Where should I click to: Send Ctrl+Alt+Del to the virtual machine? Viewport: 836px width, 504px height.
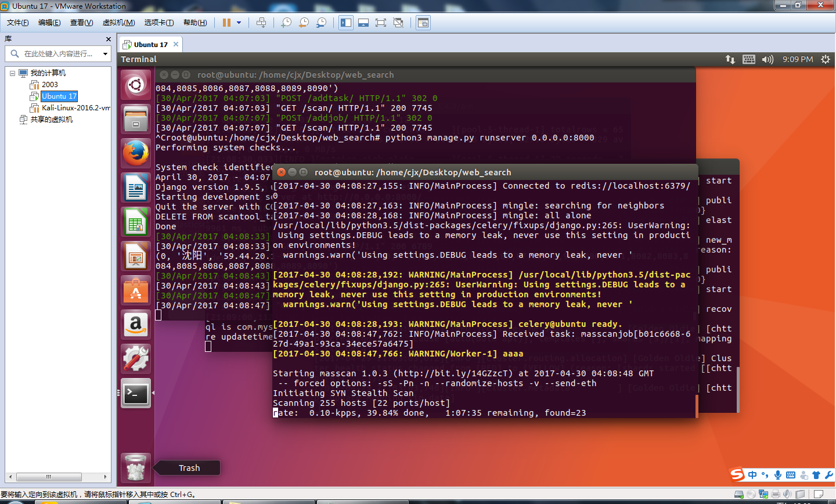tap(261, 23)
